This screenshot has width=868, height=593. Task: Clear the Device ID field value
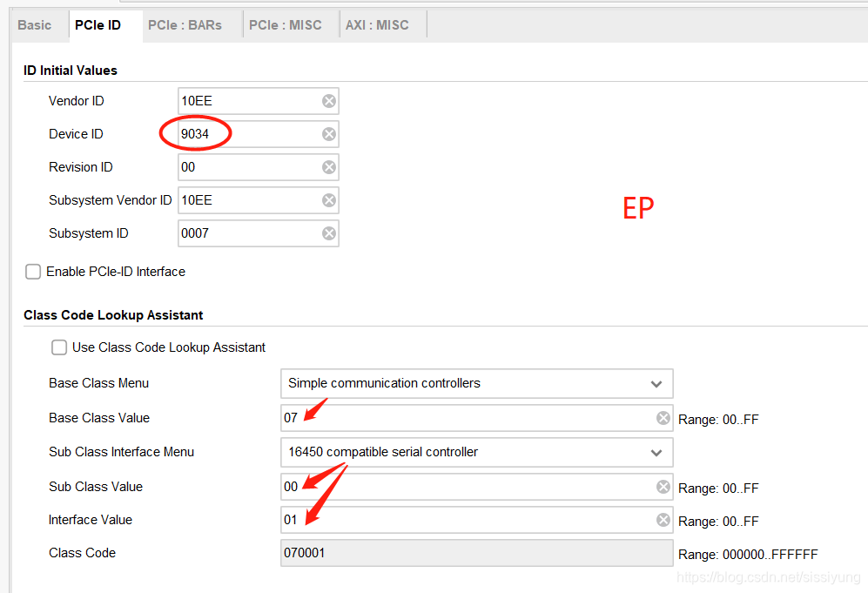pyautogui.click(x=329, y=134)
